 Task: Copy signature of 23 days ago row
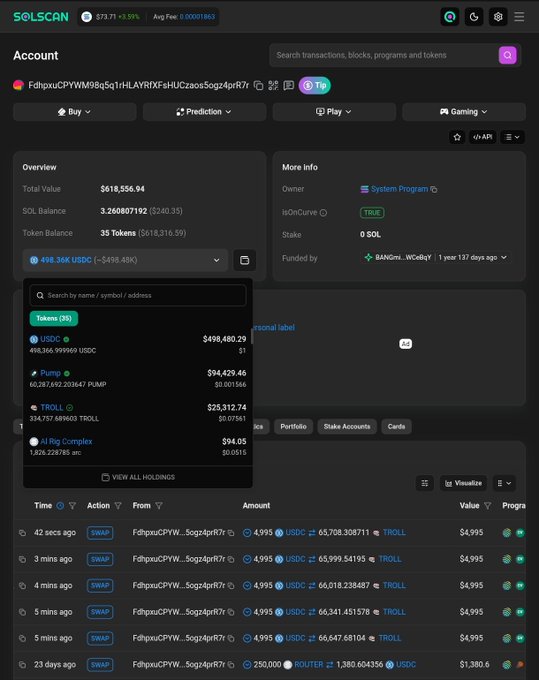[x=22, y=665]
